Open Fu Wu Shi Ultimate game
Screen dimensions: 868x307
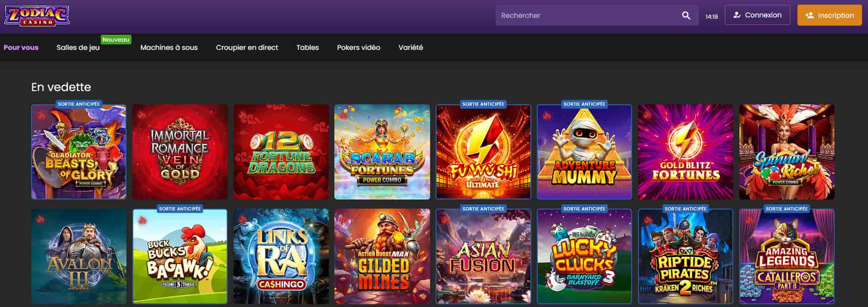point(483,152)
